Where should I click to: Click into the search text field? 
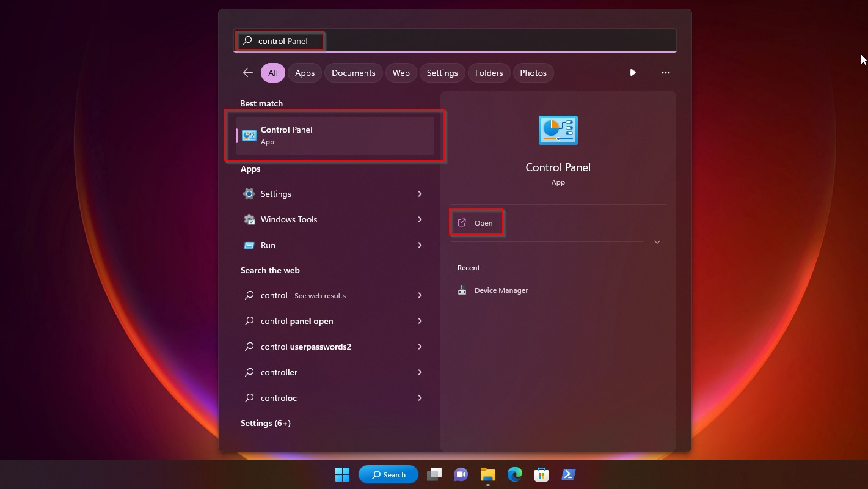pyautogui.click(x=454, y=41)
